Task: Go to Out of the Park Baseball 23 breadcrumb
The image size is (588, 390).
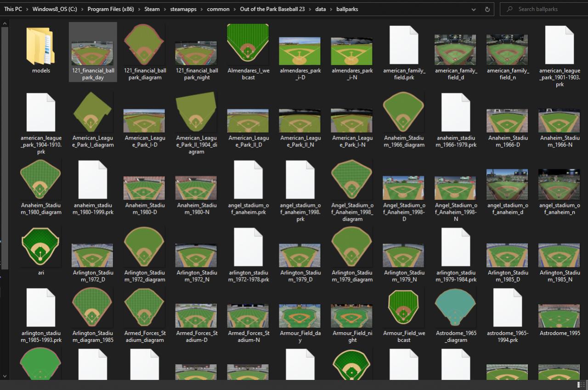Action: coord(272,9)
